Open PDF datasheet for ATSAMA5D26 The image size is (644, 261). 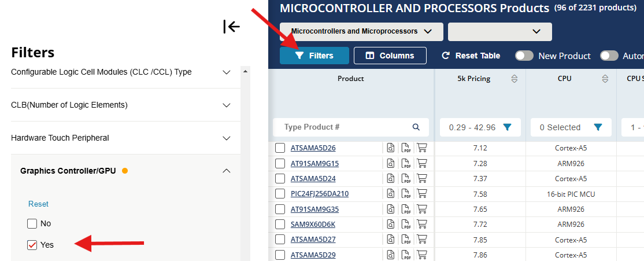406,148
